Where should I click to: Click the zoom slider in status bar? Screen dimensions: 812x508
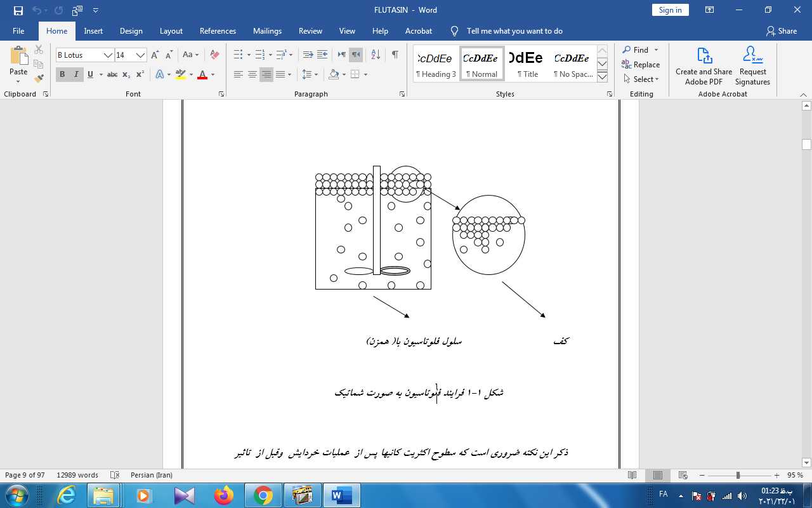pyautogui.click(x=738, y=476)
